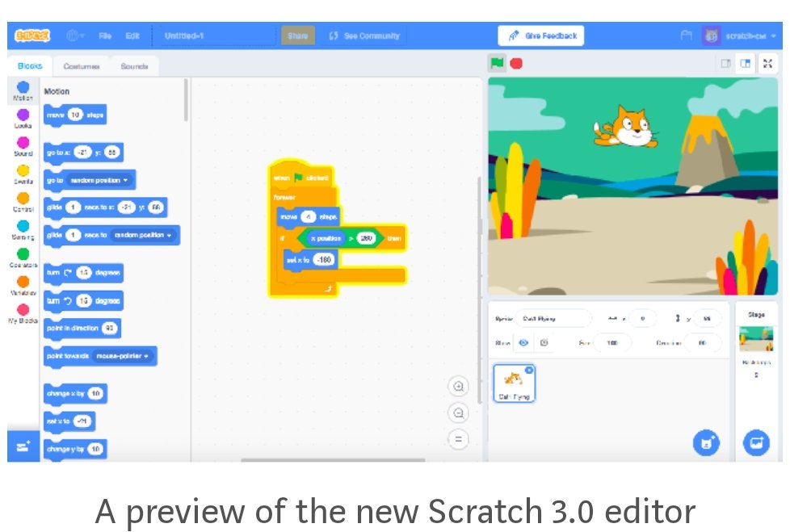The image size is (790, 532).
Task: Select the Sensing block category
Action: [x=23, y=230]
